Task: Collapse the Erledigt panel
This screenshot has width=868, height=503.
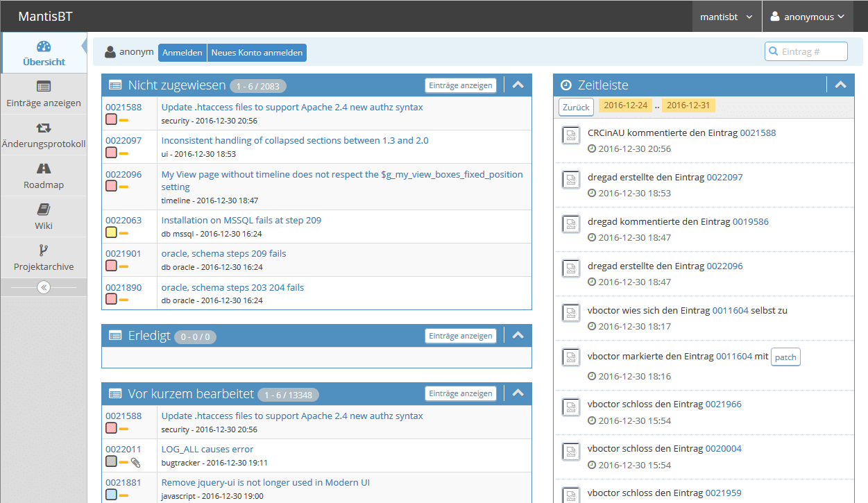Action: [518, 335]
